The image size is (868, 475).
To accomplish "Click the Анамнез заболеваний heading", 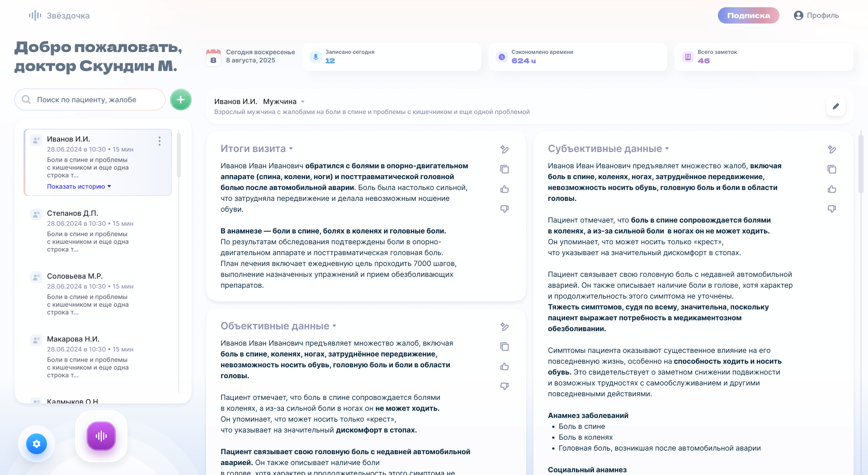I will tap(588, 415).
